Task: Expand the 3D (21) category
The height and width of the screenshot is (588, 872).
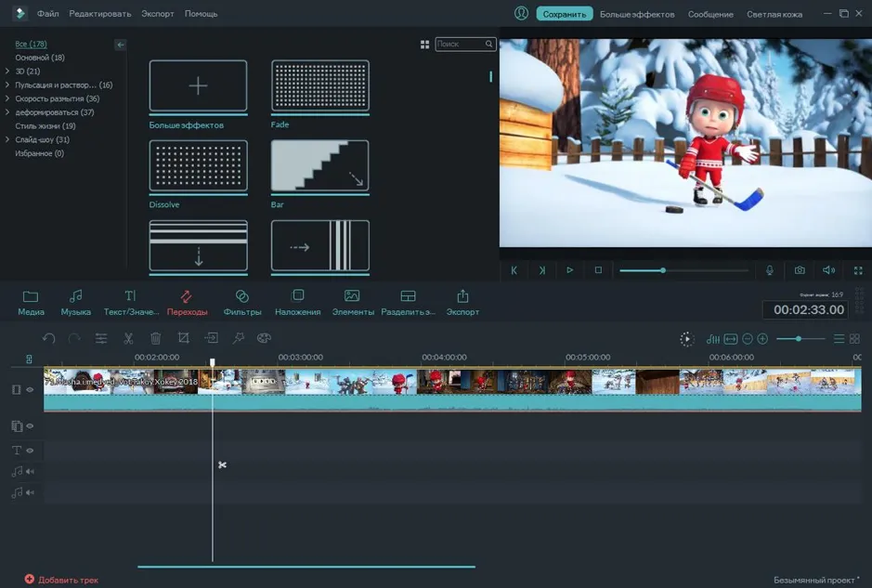Action: pyautogui.click(x=7, y=72)
